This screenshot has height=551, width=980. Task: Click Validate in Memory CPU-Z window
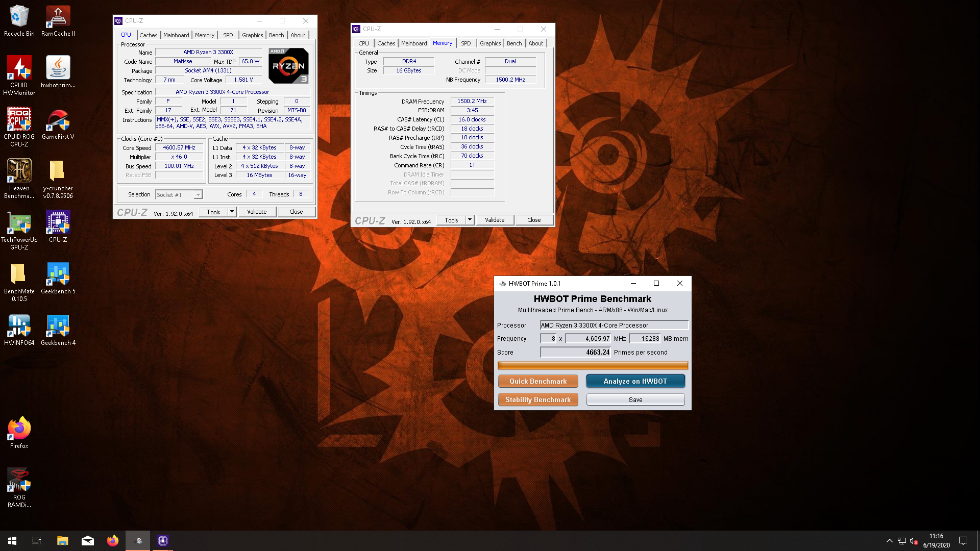(x=495, y=220)
